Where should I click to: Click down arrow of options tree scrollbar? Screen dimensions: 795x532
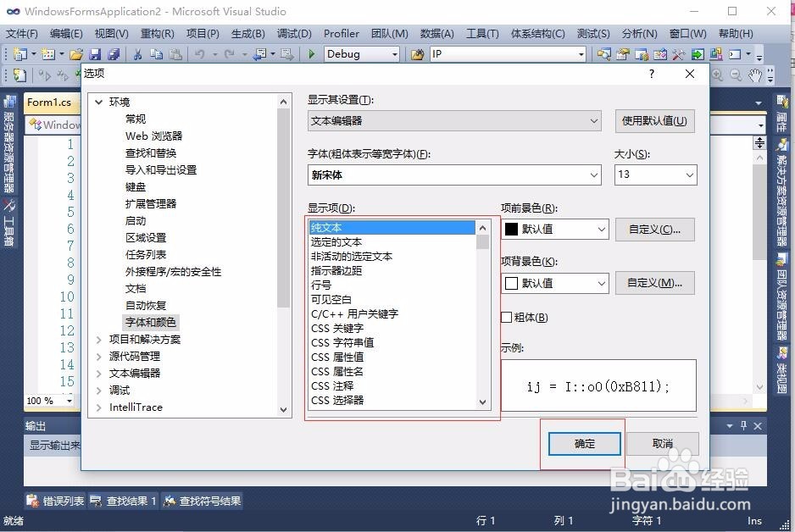(x=283, y=409)
